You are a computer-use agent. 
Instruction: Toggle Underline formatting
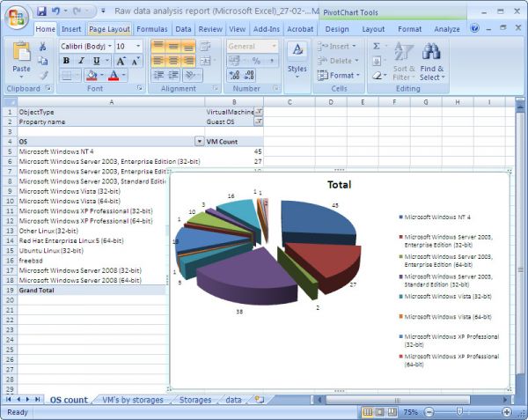pyautogui.click(x=97, y=61)
